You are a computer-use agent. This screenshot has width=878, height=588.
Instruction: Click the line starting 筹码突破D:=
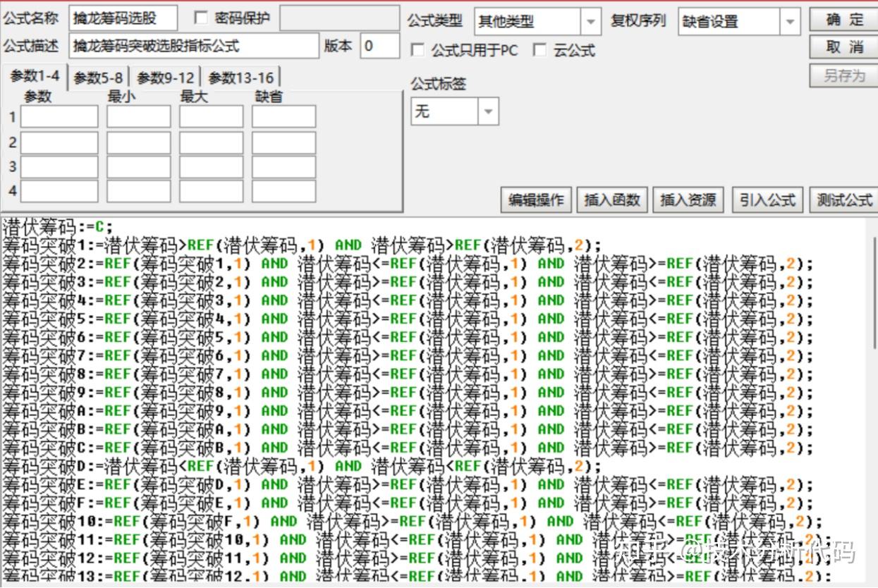(302, 466)
